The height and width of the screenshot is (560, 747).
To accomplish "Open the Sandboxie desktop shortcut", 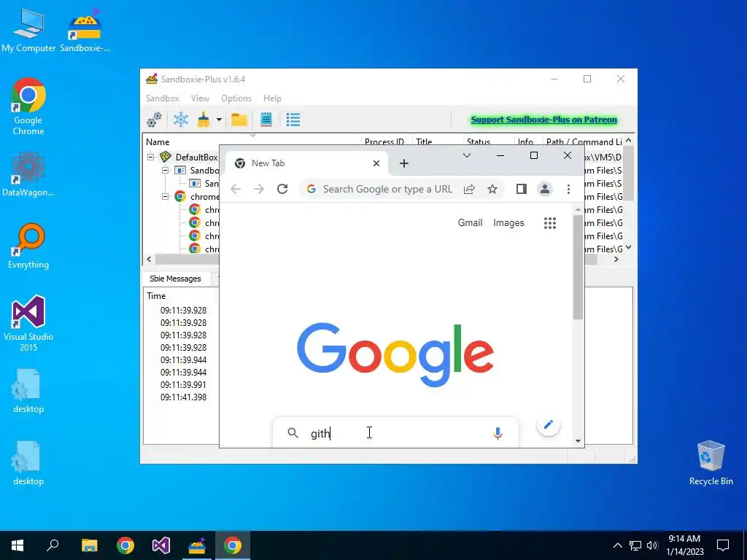I will 85,29.
